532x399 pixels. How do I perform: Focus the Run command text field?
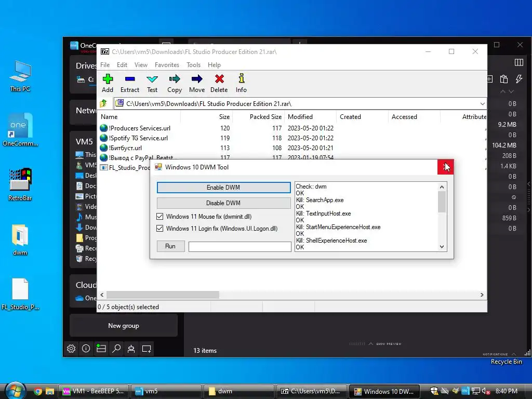[240, 247]
